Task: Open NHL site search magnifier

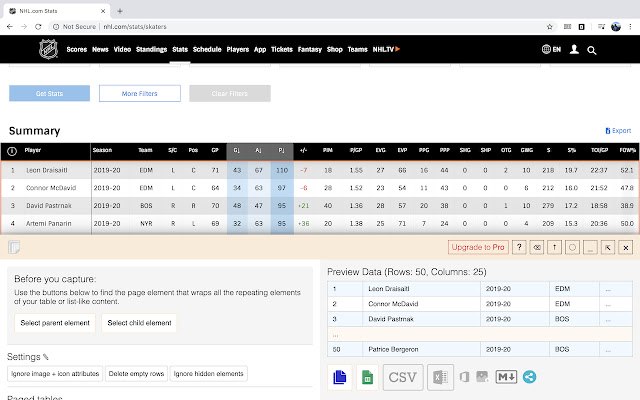Action: pyautogui.click(x=592, y=49)
